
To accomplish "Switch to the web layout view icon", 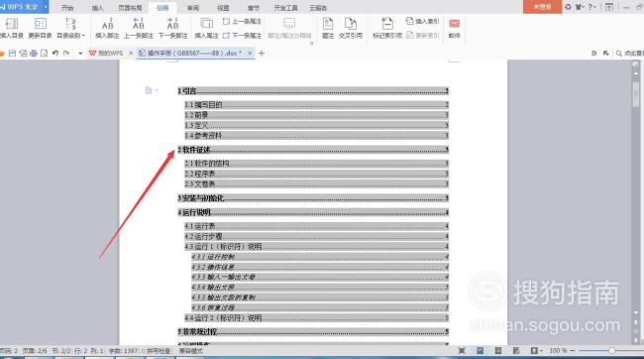I will [516, 351].
